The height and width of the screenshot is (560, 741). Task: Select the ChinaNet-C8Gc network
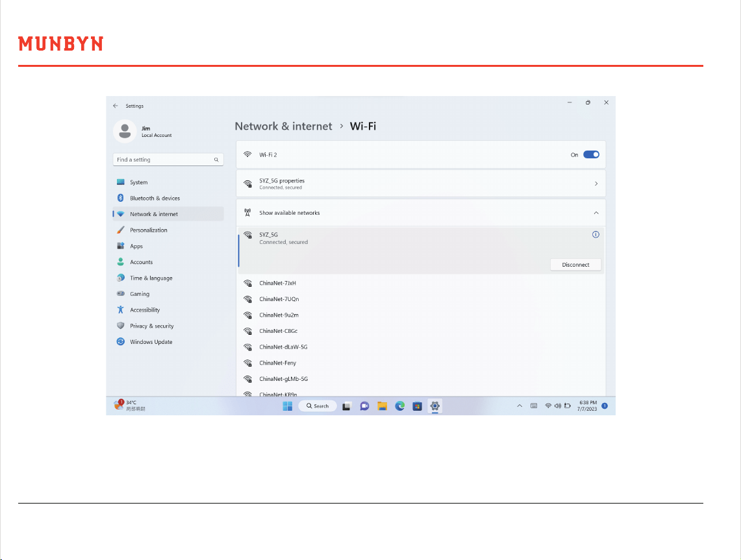pos(421,331)
